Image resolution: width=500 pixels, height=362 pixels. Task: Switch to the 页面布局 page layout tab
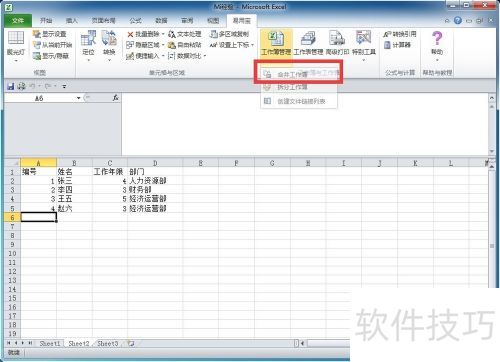click(x=103, y=21)
